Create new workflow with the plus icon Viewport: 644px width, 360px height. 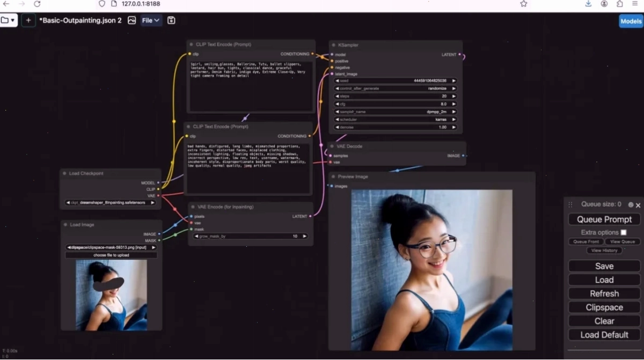pos(28,20)
